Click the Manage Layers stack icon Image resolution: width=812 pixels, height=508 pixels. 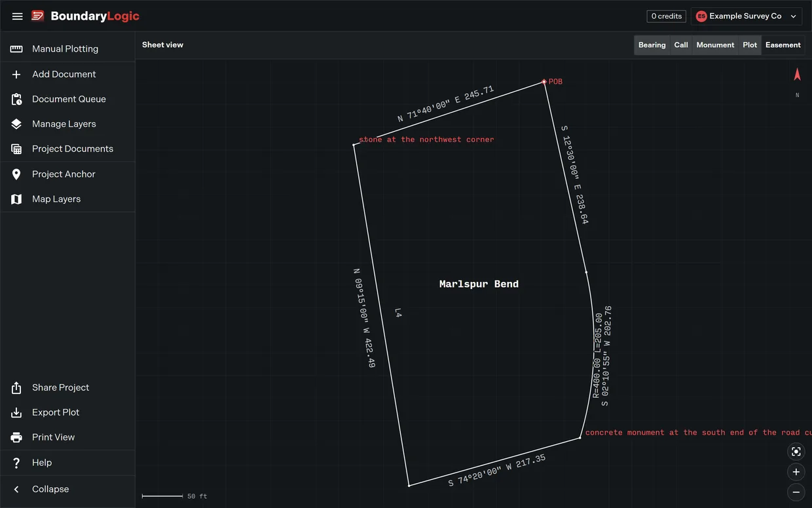16,125
